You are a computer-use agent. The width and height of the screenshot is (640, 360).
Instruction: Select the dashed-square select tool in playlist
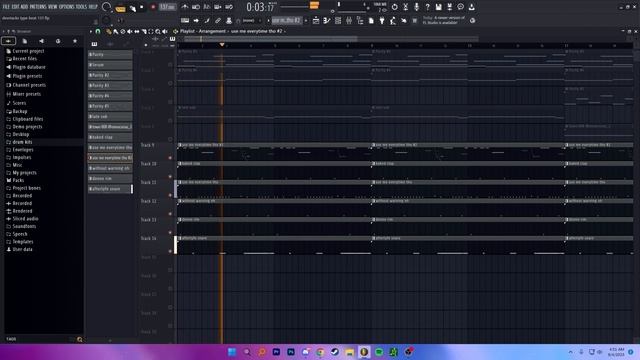coord(151,31)
